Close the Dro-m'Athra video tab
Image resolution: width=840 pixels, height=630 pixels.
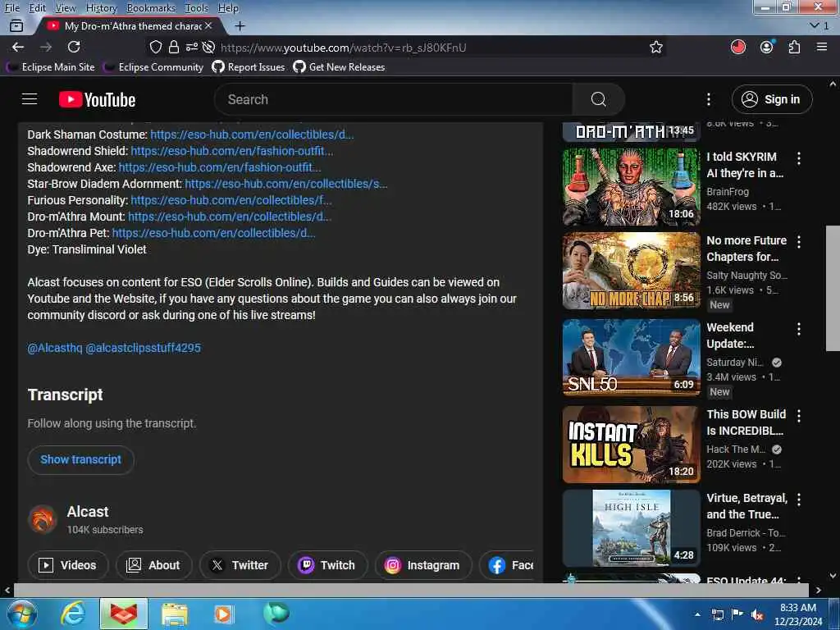[x=208, y=25]
